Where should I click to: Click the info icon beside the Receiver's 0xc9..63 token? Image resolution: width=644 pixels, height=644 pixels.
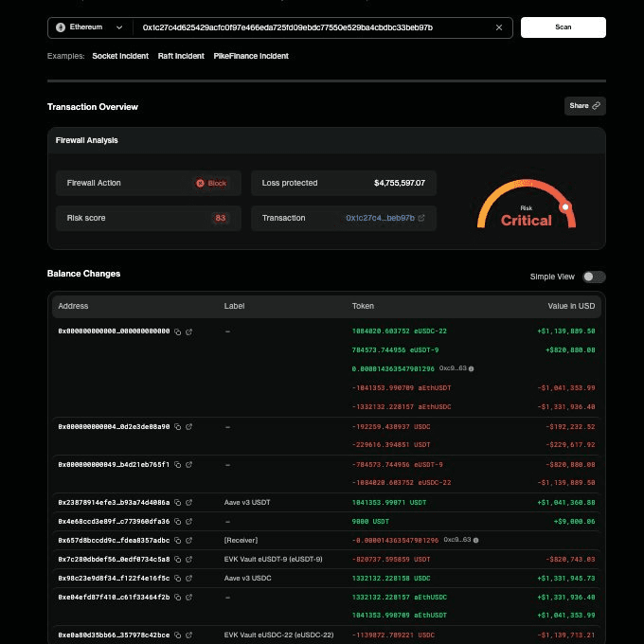475,540
